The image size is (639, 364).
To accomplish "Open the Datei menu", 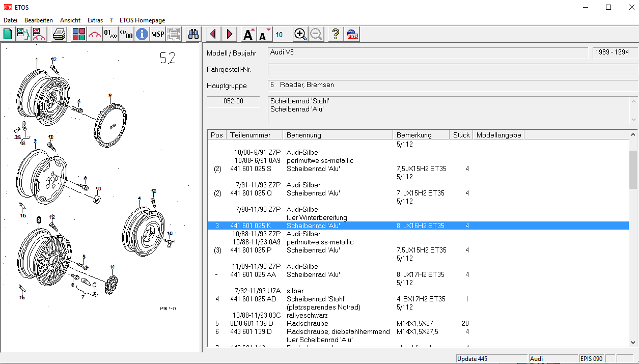I will (10, 20).
